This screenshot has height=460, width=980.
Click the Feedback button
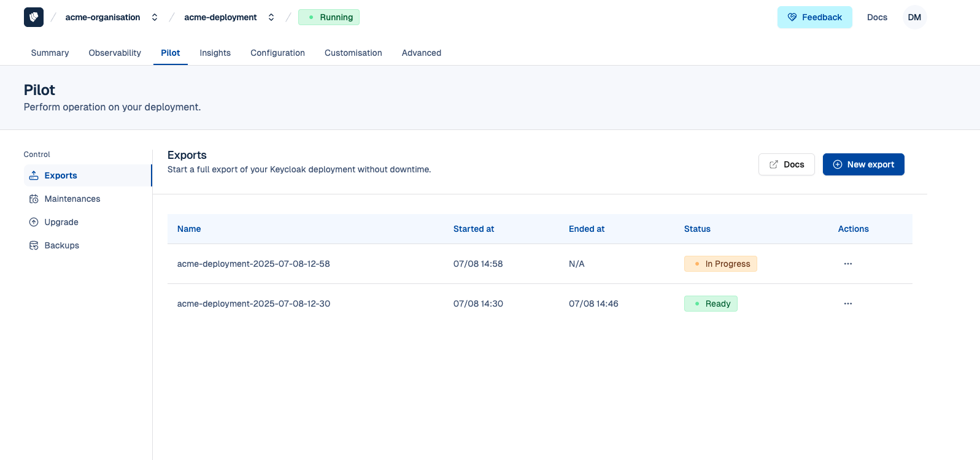pos(814,17)
